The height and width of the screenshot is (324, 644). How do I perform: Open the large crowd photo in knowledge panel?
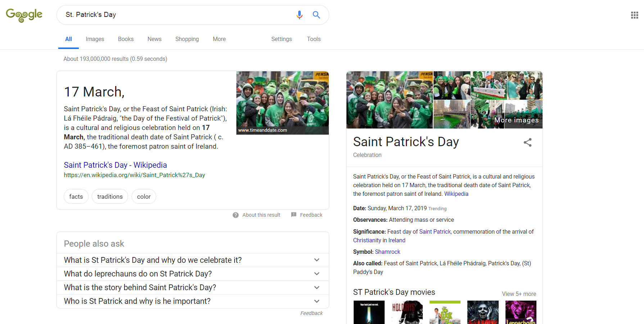pos(390,100)
